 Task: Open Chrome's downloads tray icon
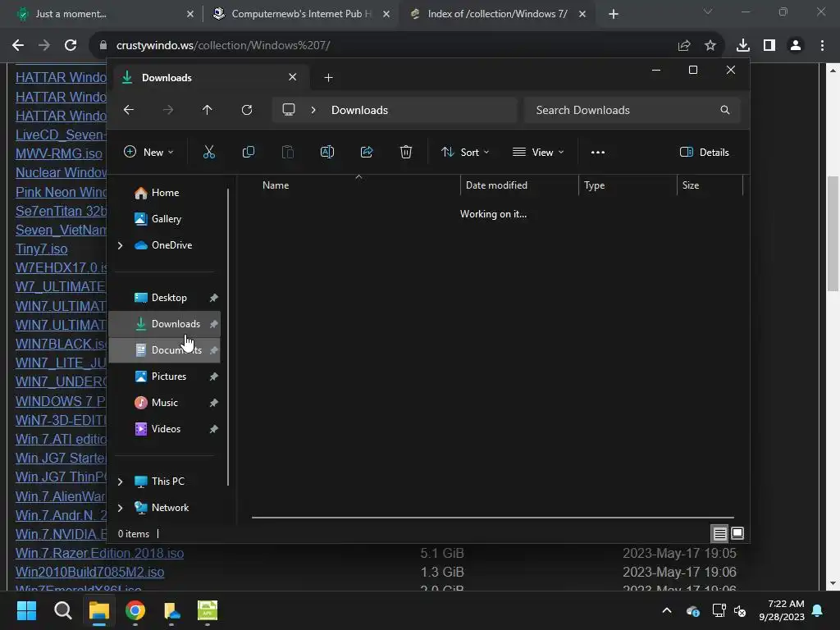[743, 46]
